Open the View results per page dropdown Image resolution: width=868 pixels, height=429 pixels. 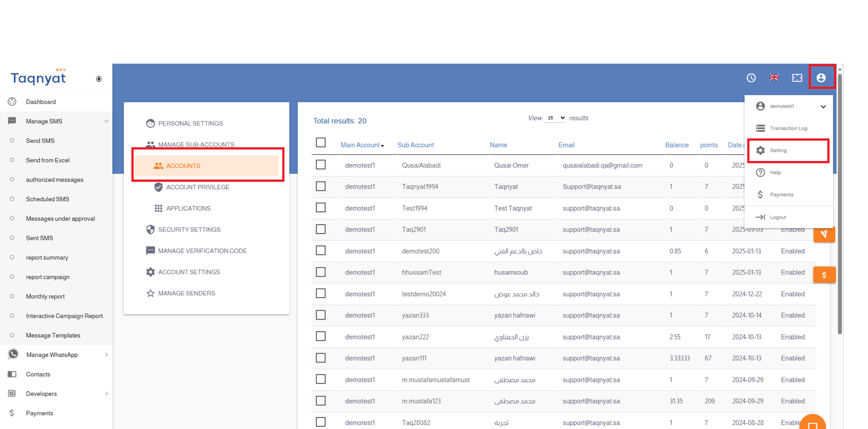coord(555,118)
